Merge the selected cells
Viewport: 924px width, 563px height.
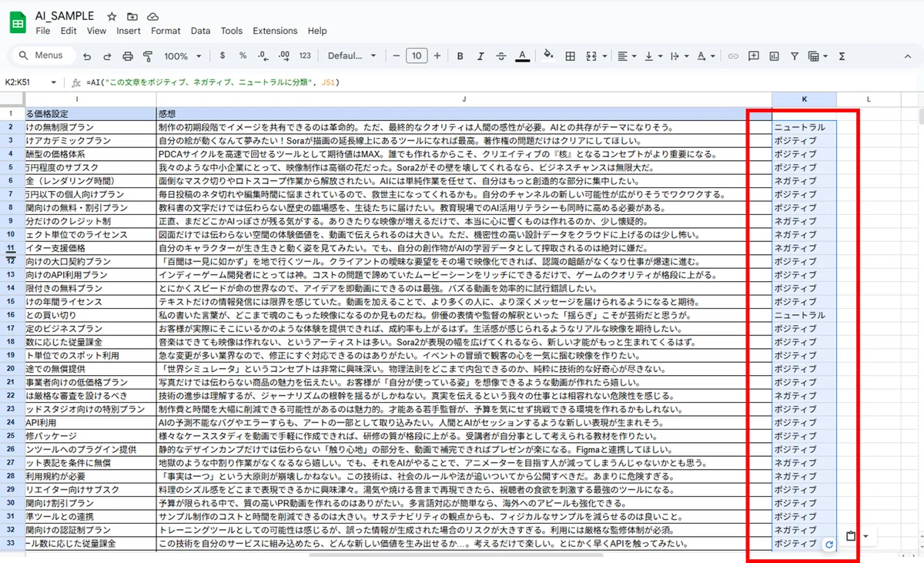591,56
